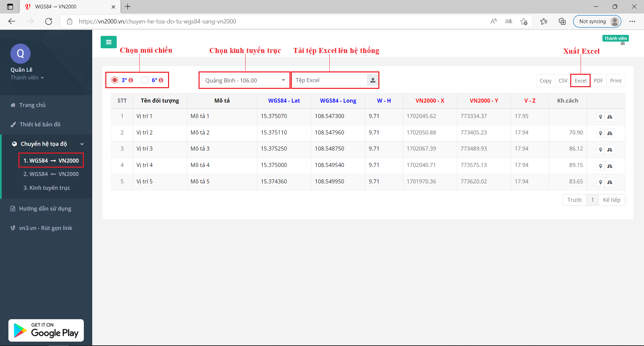Open the tab actions menu icon
Viewport: 644px width, 346px height.
(x=10, y=7)
